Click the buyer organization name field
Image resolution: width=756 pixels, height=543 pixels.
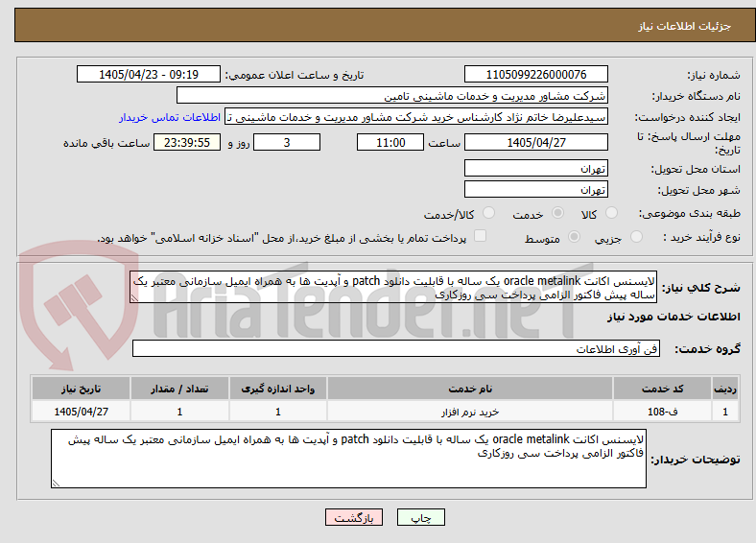point(391,96)
